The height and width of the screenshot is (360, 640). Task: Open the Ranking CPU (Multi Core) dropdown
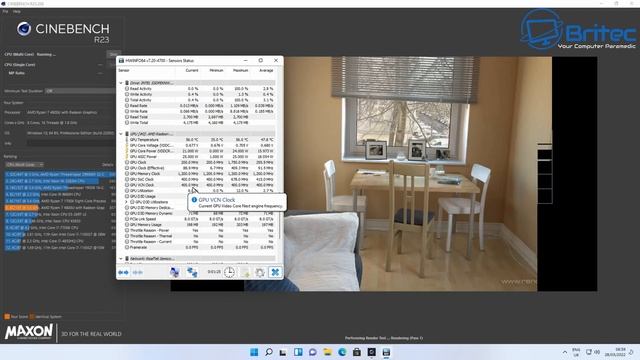point(24,164)
